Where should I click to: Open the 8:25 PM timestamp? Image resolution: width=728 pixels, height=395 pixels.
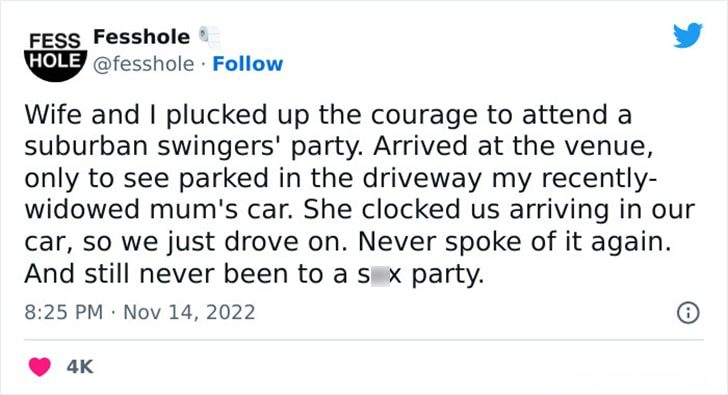pos(64,312)
